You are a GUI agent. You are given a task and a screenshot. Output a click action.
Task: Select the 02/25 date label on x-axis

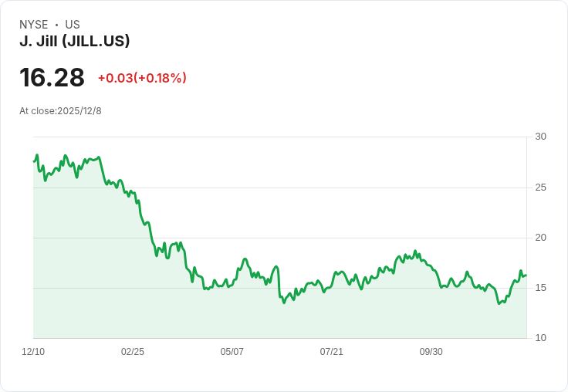[x=133, y=352]
